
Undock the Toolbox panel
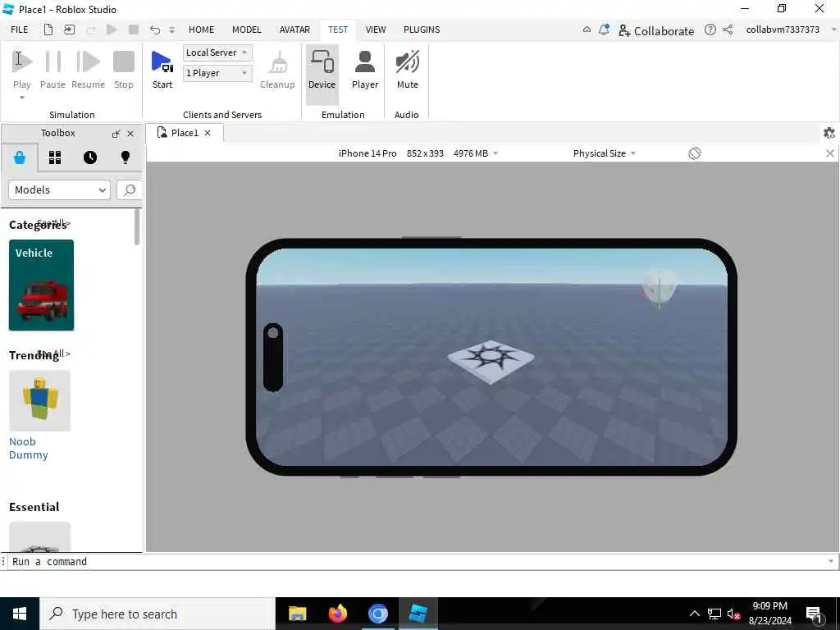(x=116, y=134)
